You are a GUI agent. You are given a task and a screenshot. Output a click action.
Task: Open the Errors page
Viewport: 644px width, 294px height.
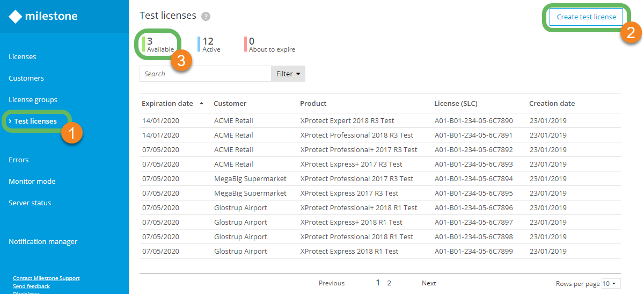pos(19,160)
